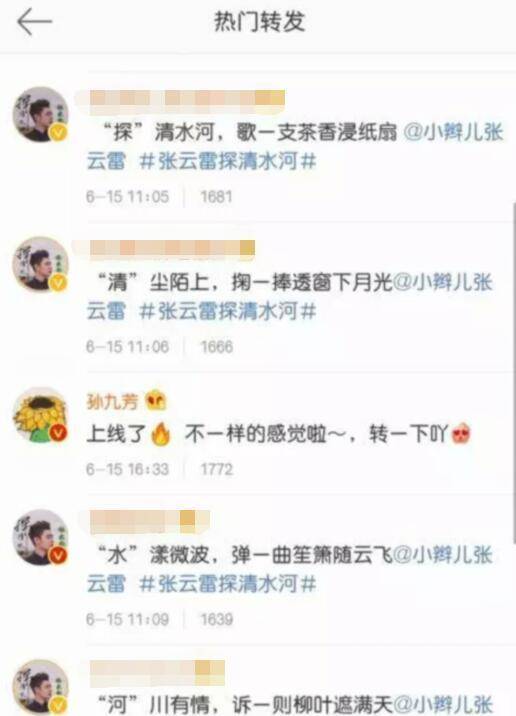The image size is (516, 716).
Task: Click the emoji badge beside 孙九芳's name
Action: tap(156, 401)
